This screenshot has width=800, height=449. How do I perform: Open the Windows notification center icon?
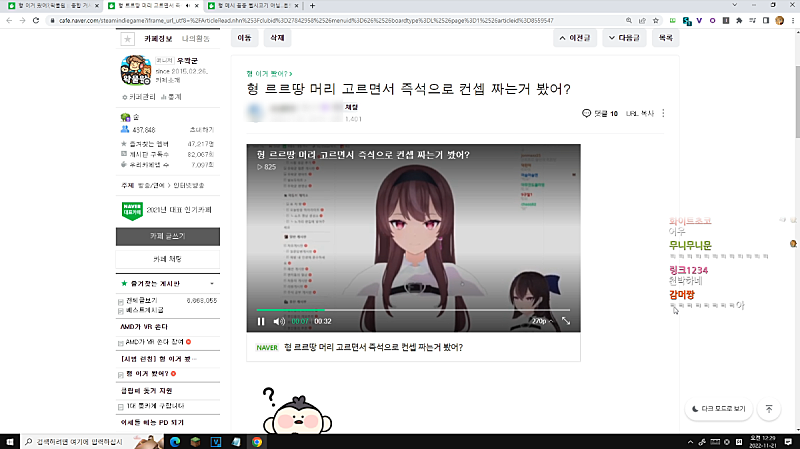tap(788, 442)
